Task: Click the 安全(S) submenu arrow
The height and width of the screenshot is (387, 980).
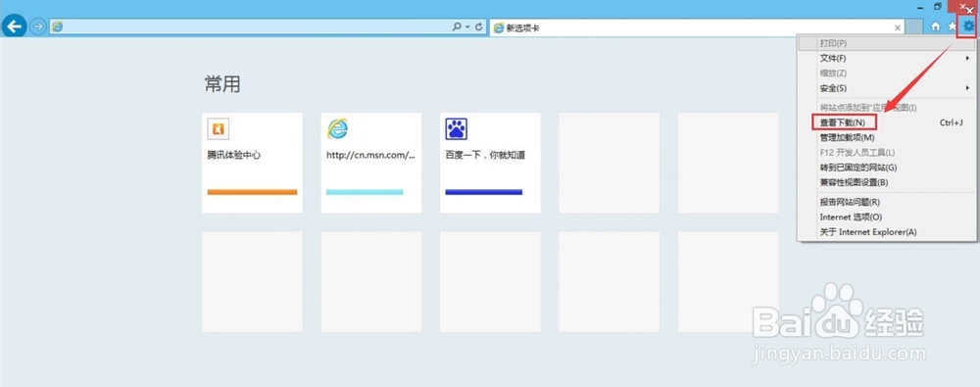Action: 967,88
